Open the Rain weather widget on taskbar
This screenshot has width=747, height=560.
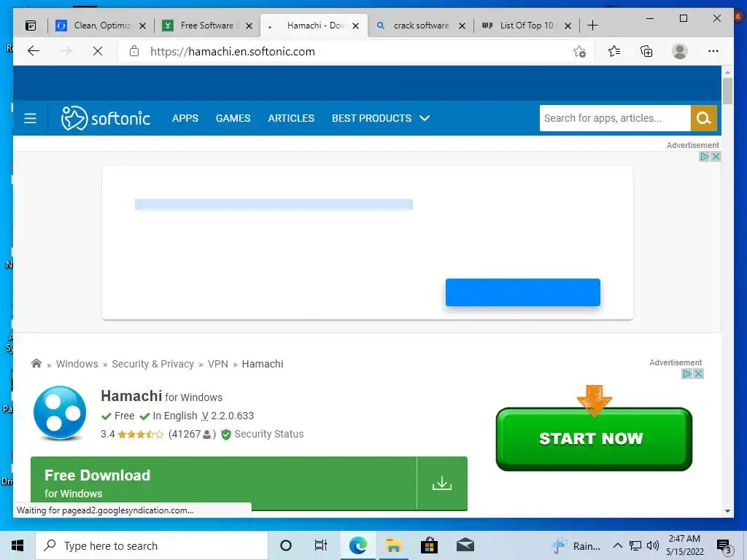click(576, 545)
